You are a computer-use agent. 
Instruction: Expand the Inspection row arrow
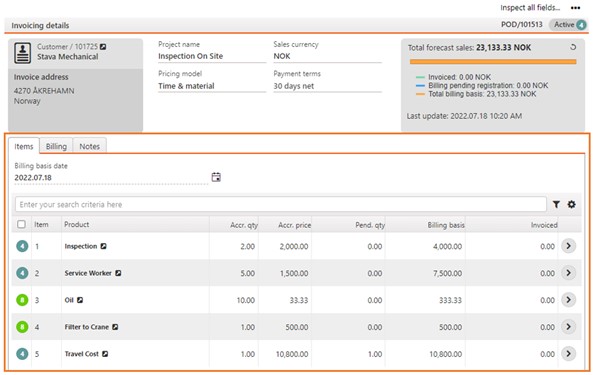[568, 246]
